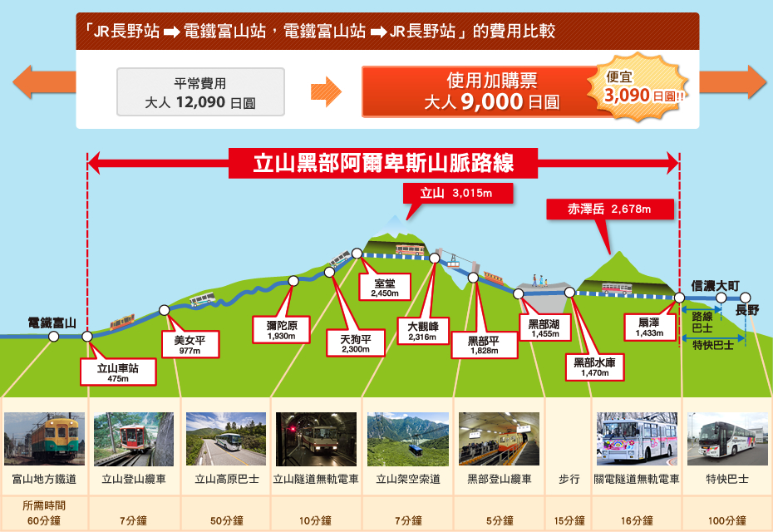Click the 赤澤岳 2,678m peak label
Image resolution: width=773 pixels, height=532 pixels.
click(x=610, y=209)
